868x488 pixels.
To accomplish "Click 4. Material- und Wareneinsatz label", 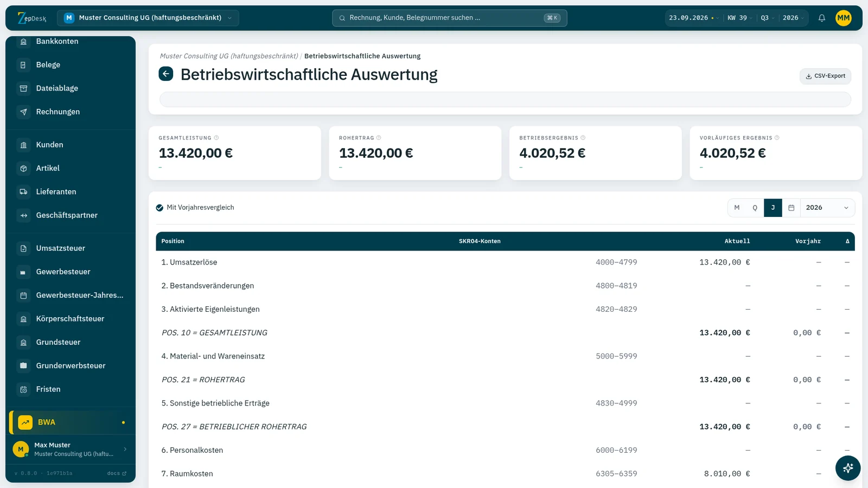I will 213,356.
